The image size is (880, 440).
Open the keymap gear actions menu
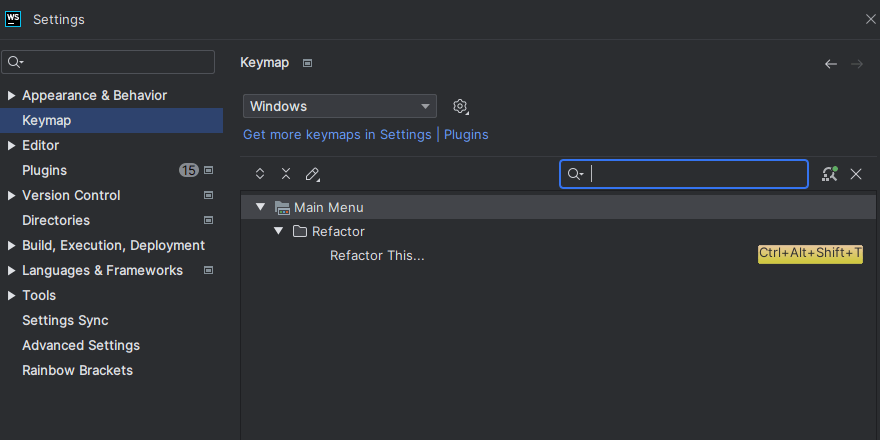(460, 106)
